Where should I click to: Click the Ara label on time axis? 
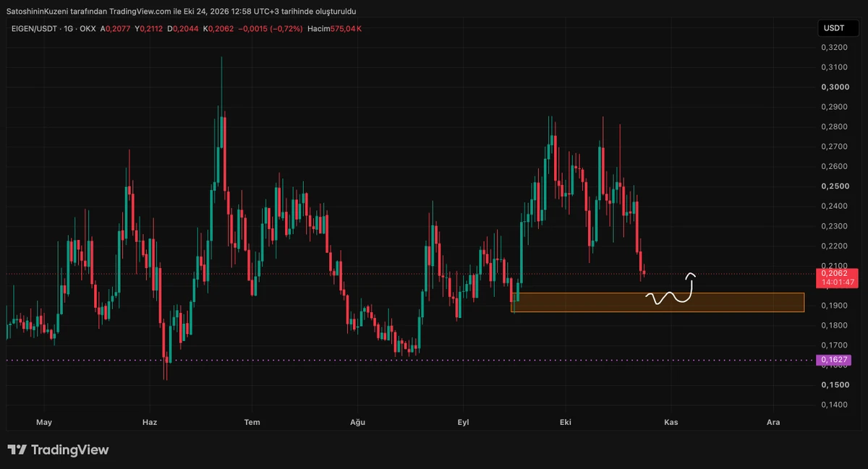point(773,422)
